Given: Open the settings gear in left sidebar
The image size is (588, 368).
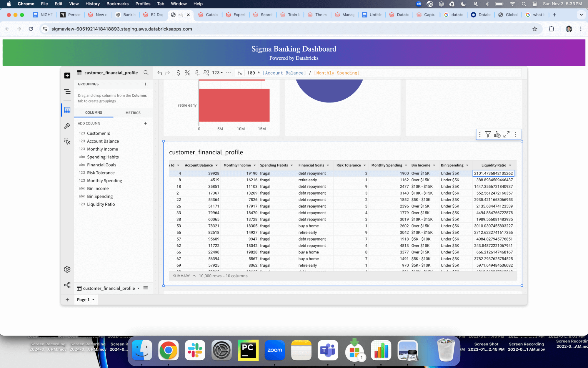Looking at the screenshot, I should tap(67, 269).
